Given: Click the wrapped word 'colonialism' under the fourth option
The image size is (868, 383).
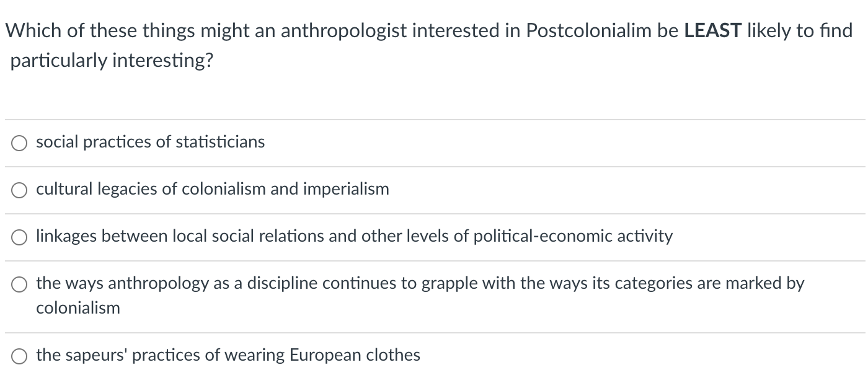Looking at the screenshot, I should [x=78, y=307].
